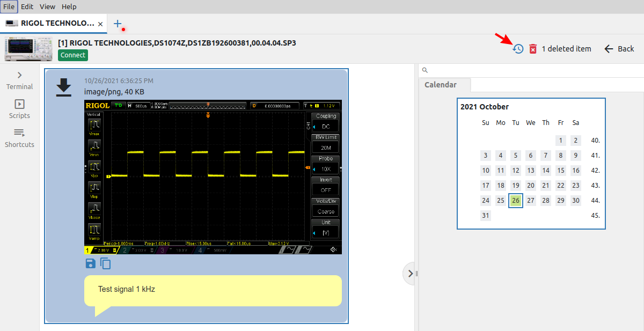This screenshot has height=331, width=644.
Task: Select October 26 in the calendar
Action: pos(516,201)
